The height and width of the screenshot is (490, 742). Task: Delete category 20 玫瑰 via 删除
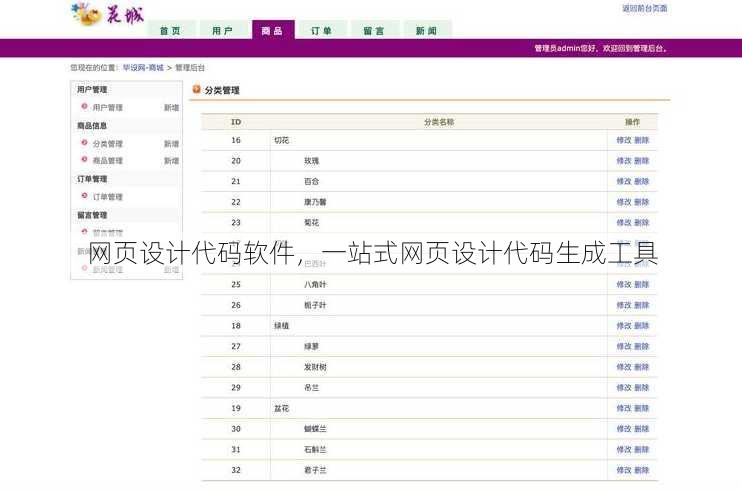point(642,160)
